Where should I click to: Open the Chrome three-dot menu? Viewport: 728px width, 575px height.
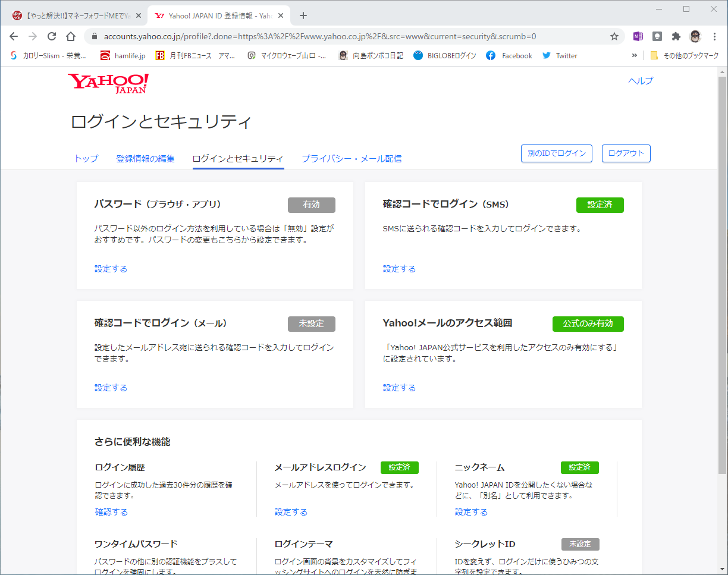[x=714, y=36]
